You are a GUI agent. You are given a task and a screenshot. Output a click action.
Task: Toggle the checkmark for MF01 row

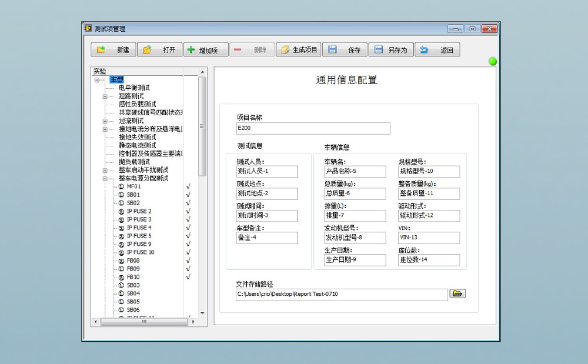click(188, 186)
